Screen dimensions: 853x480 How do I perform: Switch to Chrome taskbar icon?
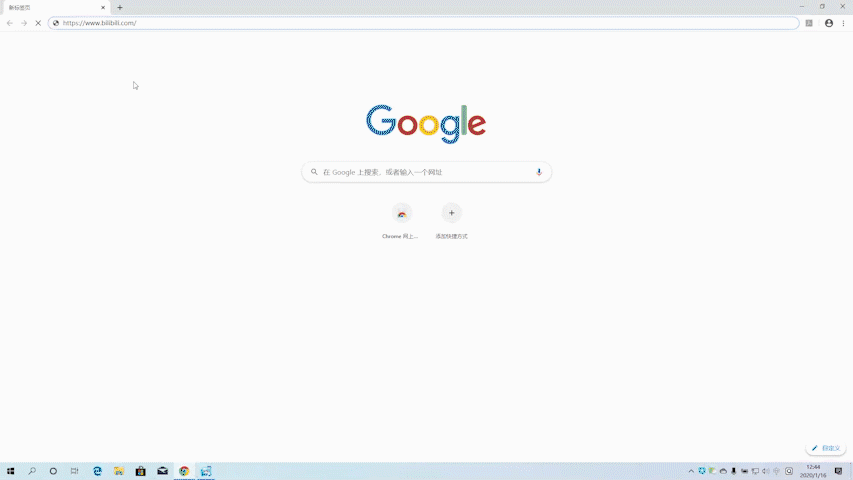point(184,471)
